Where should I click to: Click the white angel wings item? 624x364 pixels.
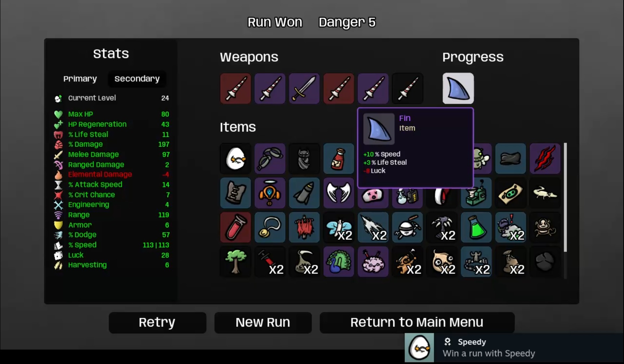point(338,193)
